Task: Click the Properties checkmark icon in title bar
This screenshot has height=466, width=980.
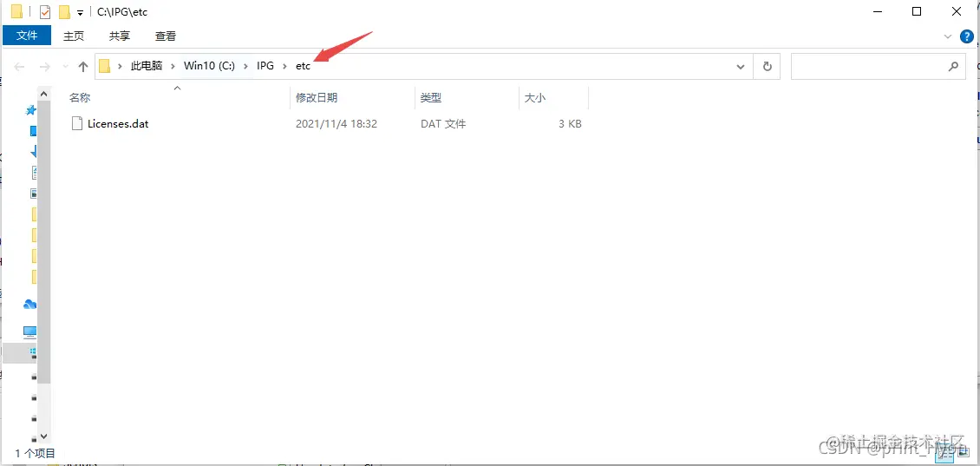Action: pyautogui.click(x=45, y=12)
